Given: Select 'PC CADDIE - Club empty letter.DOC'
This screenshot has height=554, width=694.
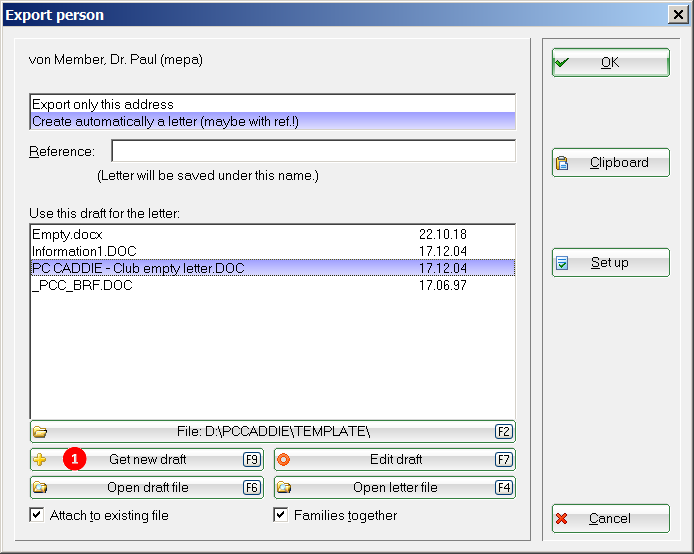Looking at the screenshot, I should pos(273,268).
